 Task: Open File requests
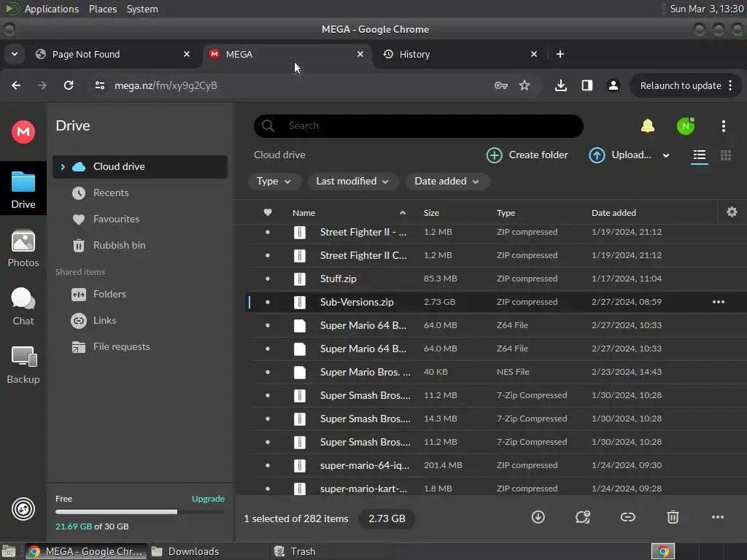139,346
